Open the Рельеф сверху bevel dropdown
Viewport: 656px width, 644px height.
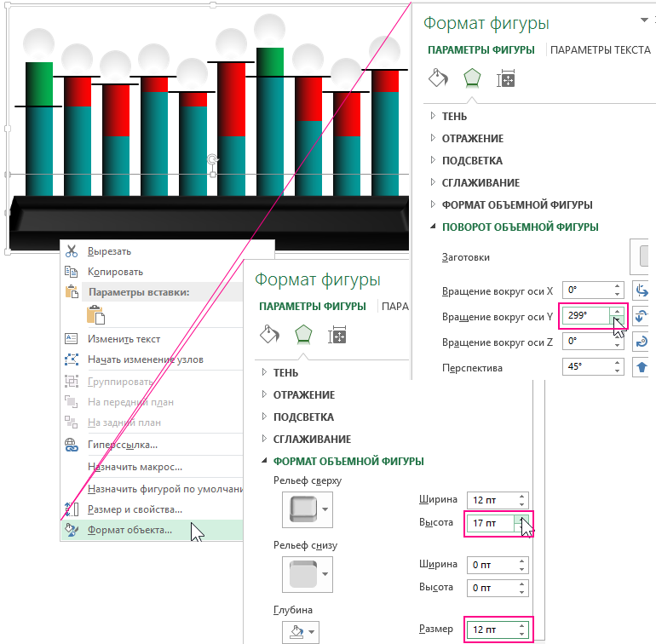325,511
